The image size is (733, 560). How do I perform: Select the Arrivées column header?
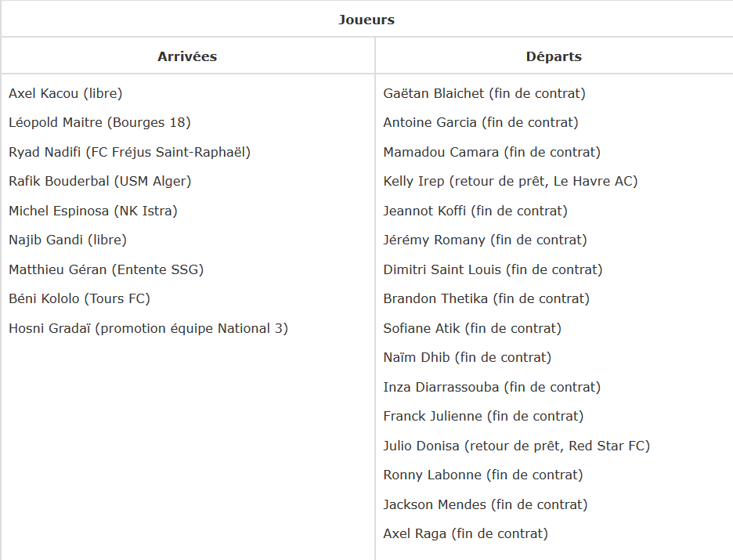tap(187, 56)
